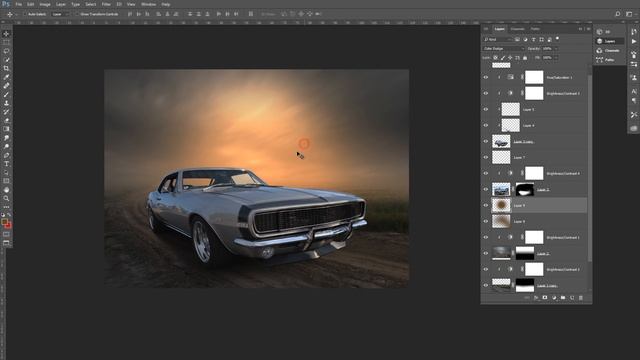Open the Opacity value dropdown arrow
Viewport: 640px width, 360px height.
pyautogui.click(x=556, y=49)
